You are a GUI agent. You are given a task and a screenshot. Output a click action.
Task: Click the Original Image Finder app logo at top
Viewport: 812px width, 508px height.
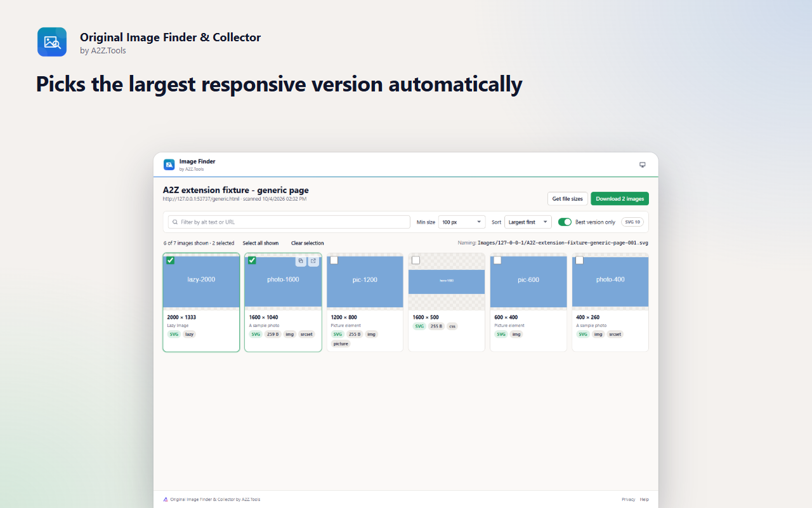tap(52, 42)
